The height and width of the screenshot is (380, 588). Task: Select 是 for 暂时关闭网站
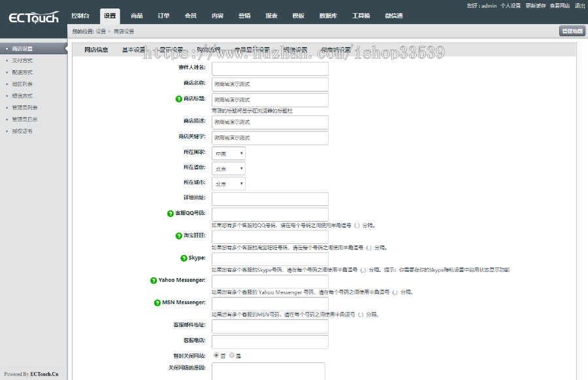click(x=232, y=355)
